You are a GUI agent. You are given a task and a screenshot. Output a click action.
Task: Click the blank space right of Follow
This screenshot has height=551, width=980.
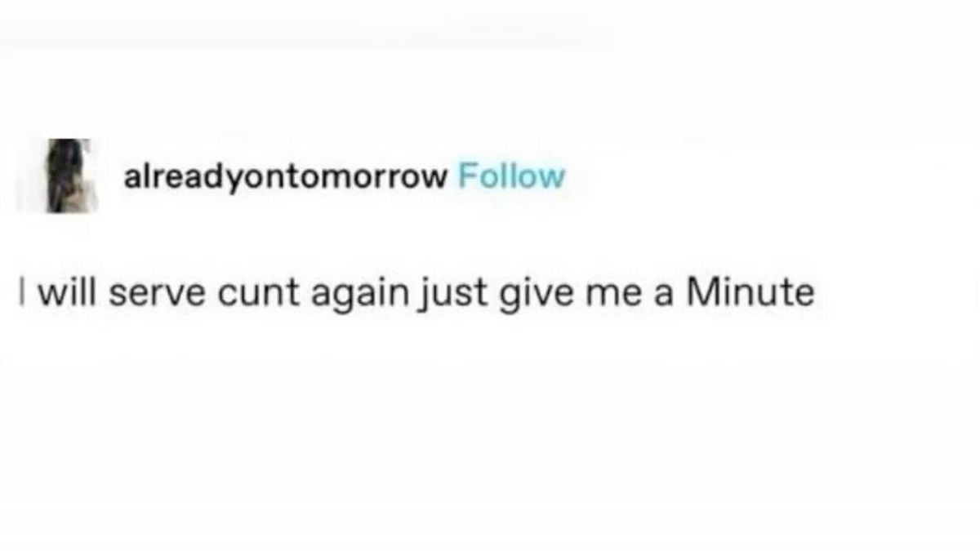coord(768,176)
